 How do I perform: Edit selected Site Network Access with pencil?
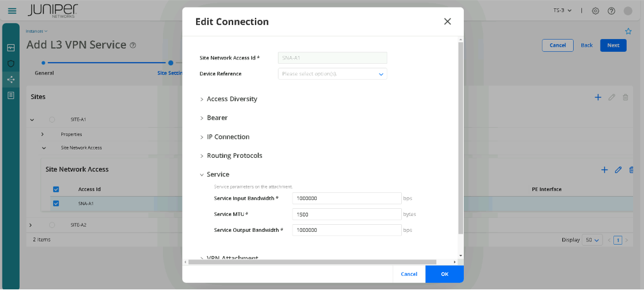(x=618, y=170)
